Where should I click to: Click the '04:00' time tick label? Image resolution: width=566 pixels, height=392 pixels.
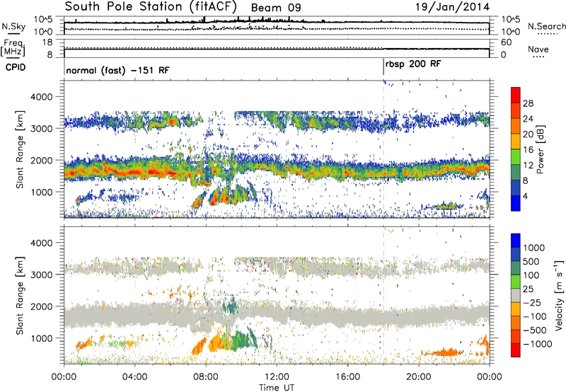[x=135, y=377]
